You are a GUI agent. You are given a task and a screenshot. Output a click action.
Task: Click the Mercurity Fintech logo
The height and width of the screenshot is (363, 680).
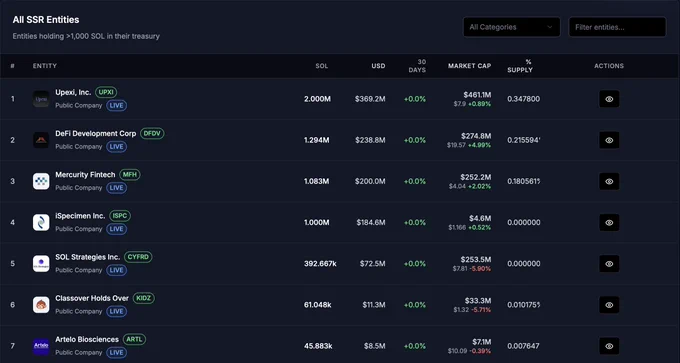pos(41,181)
